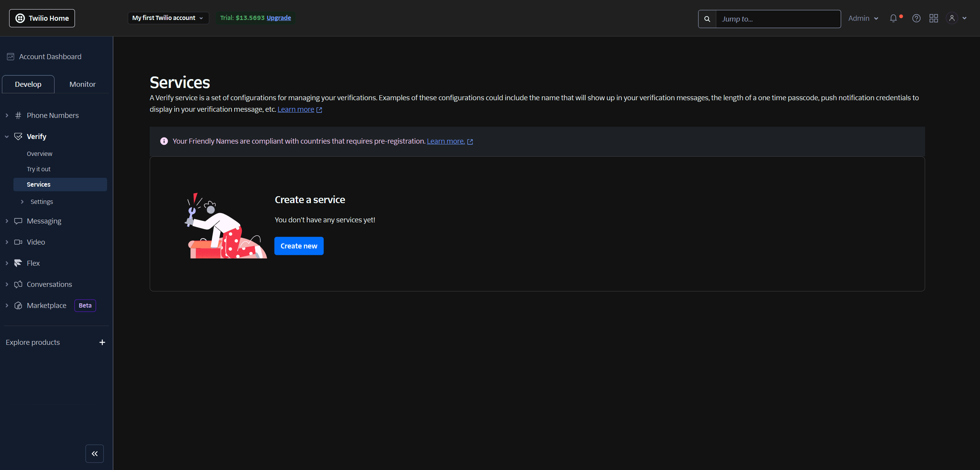Viewport: 980px width, 470px height.
Task: Switch to the Monitor tab
Action: [82, 84]
